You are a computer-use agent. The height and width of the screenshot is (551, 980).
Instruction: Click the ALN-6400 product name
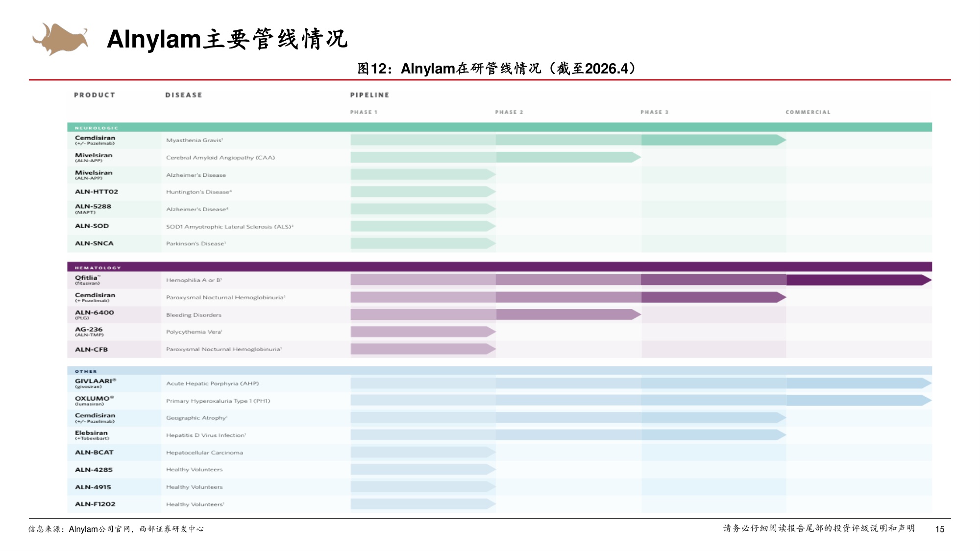point(95,312)
